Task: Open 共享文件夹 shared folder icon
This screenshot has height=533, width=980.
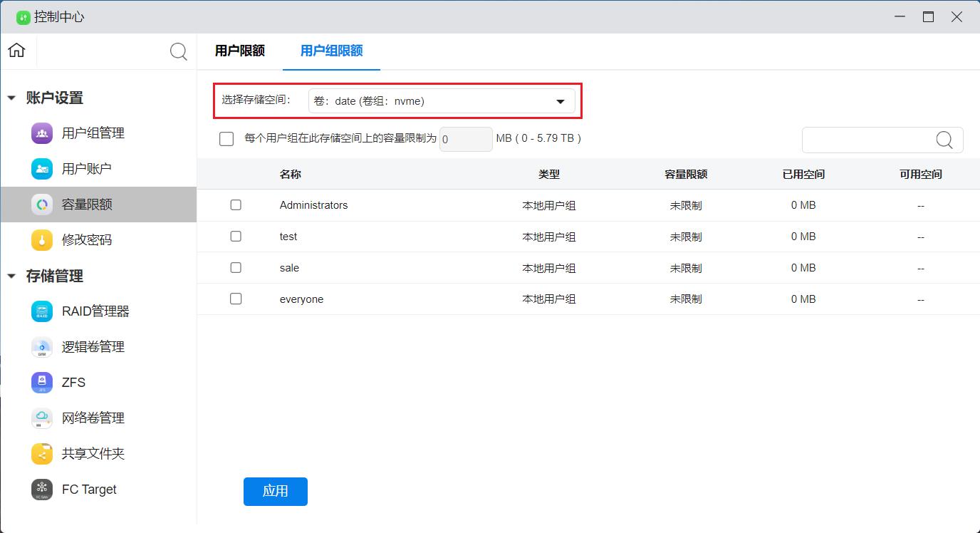Action: tap(41, 453)
